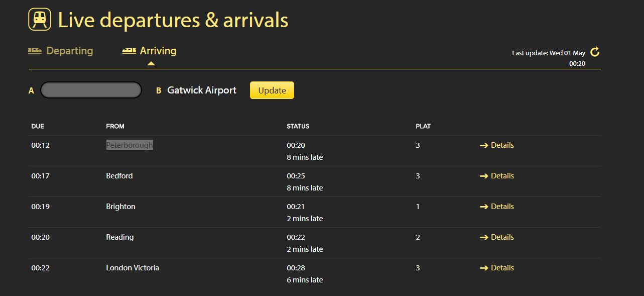Click the station A input field
Viewport: 644px width, 296px height.
(91, 90)
